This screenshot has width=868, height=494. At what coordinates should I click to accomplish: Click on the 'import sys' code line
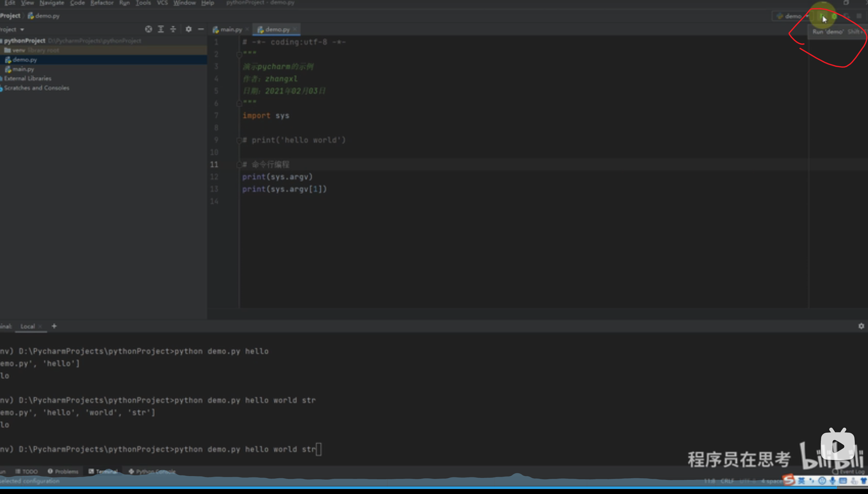pos(266,116)
